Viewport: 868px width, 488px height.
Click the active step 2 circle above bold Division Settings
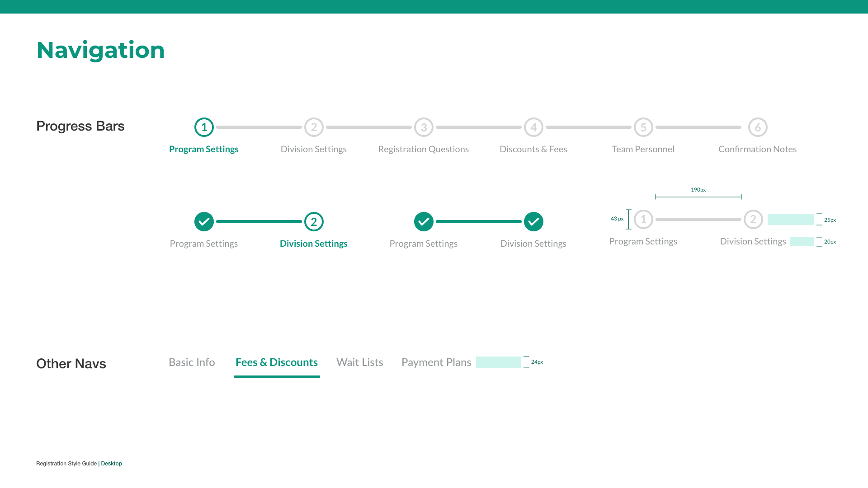pyautogui.click(x=314, y=222)
